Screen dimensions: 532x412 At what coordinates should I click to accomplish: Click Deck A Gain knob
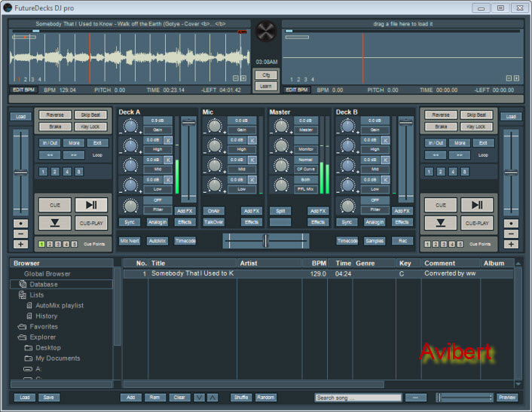[x=130, y=126]
